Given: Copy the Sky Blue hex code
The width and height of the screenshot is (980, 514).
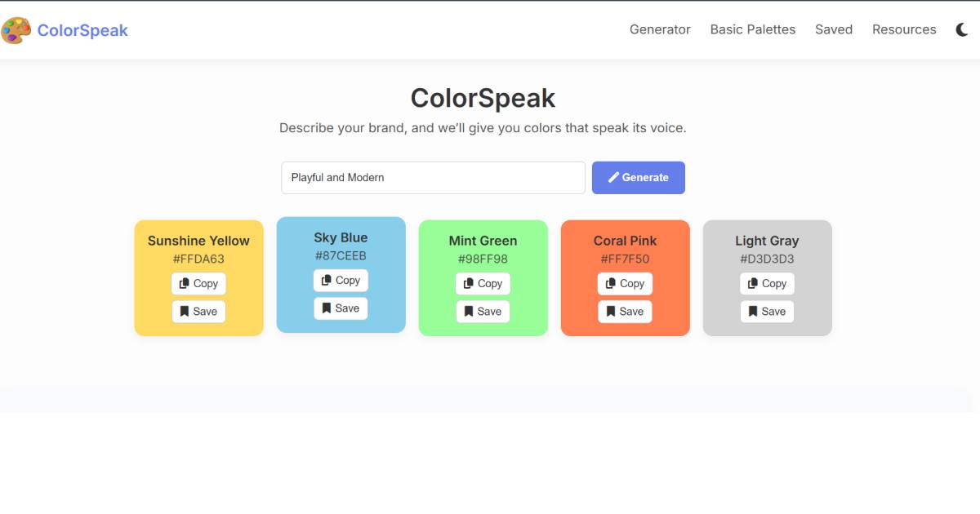Looking at the screenshot, I should pyautogui.click(x=341, y=280).
